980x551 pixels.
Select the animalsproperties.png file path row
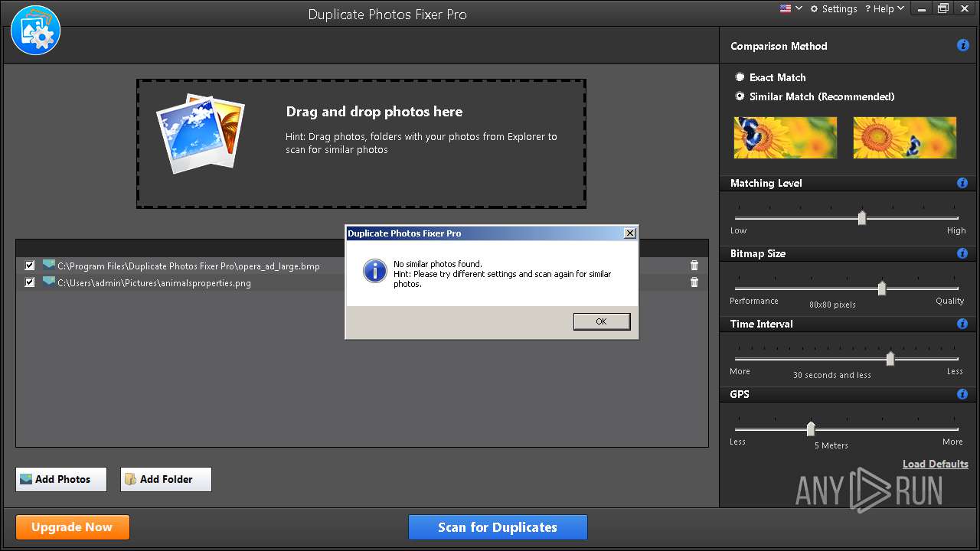coord(361,282)
